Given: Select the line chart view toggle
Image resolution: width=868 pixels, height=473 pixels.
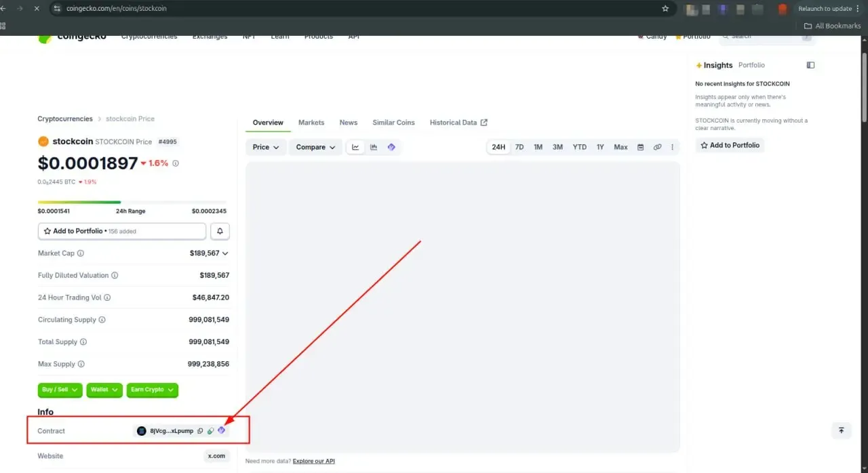Looking at the screenshot, I should coord(355,147).
